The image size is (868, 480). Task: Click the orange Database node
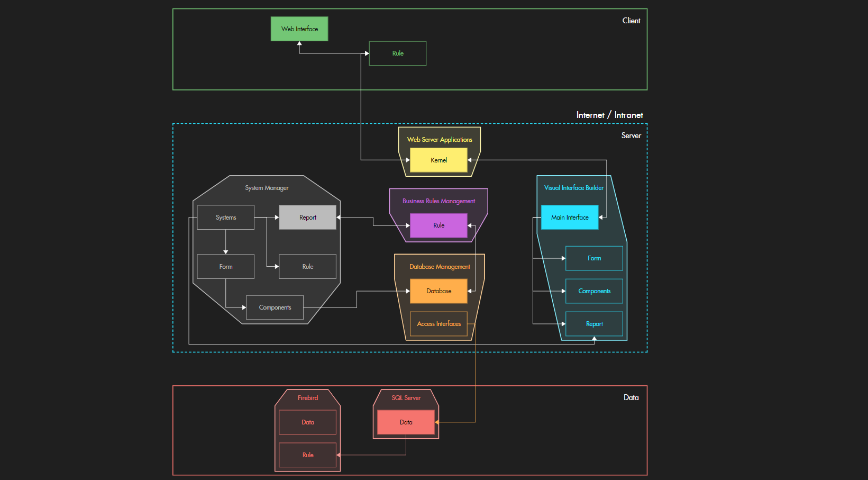coord(438,291)
